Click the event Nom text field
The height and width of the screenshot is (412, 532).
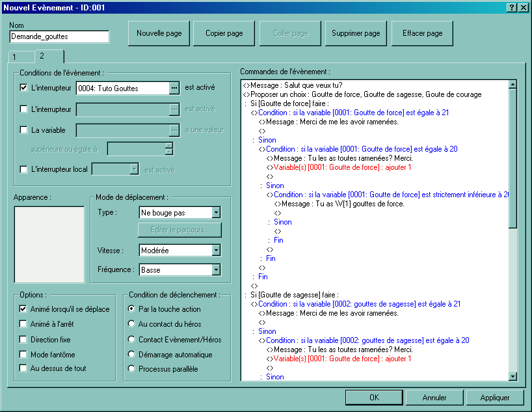(59, 37)
